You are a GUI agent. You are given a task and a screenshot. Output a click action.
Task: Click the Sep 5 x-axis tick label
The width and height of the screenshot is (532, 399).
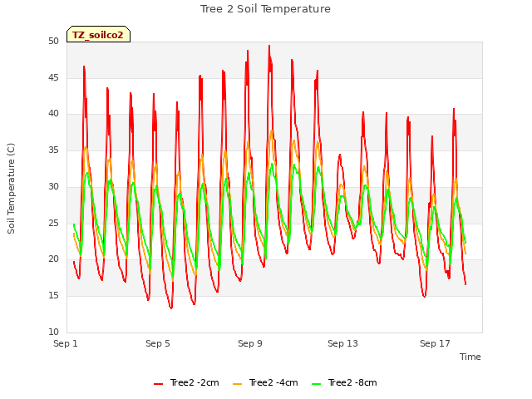[x=158, y=343]
